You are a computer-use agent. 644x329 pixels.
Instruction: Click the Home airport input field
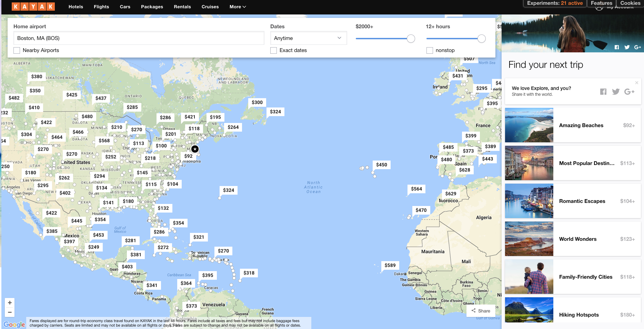click(x=139, y=38)
